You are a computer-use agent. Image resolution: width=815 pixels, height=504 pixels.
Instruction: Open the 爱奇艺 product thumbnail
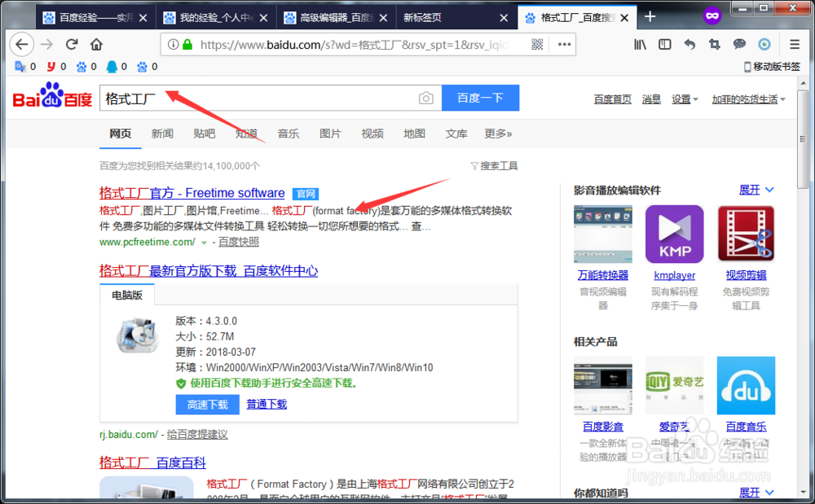pos(674,386)
